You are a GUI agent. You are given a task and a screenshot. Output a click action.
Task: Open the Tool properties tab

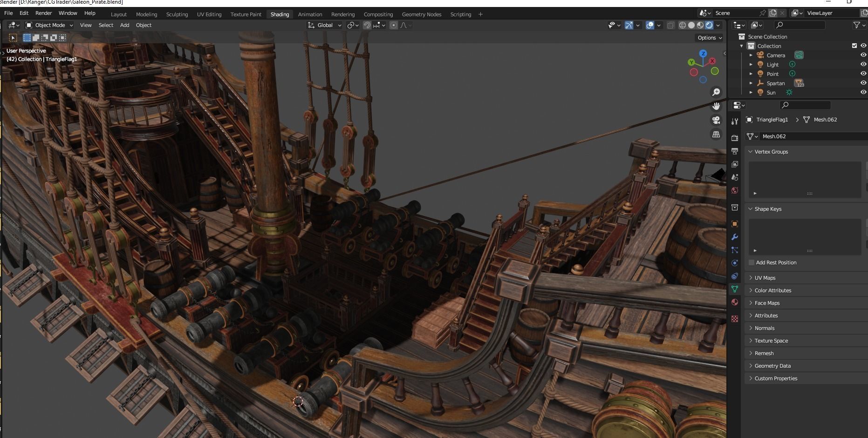(x=735, y=121)
